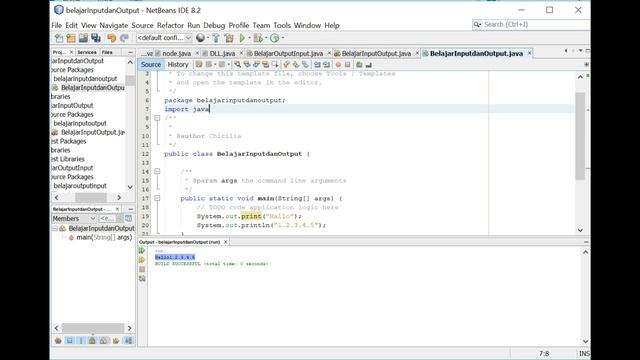Click the Open Project toolbar icon
Image resolution: width=640 pixels, height=360 pixels.
(x=83, y=38)
